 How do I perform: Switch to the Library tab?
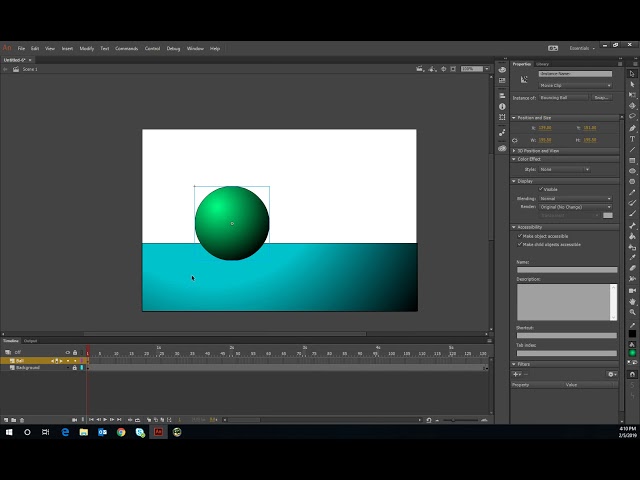(542, 64)
